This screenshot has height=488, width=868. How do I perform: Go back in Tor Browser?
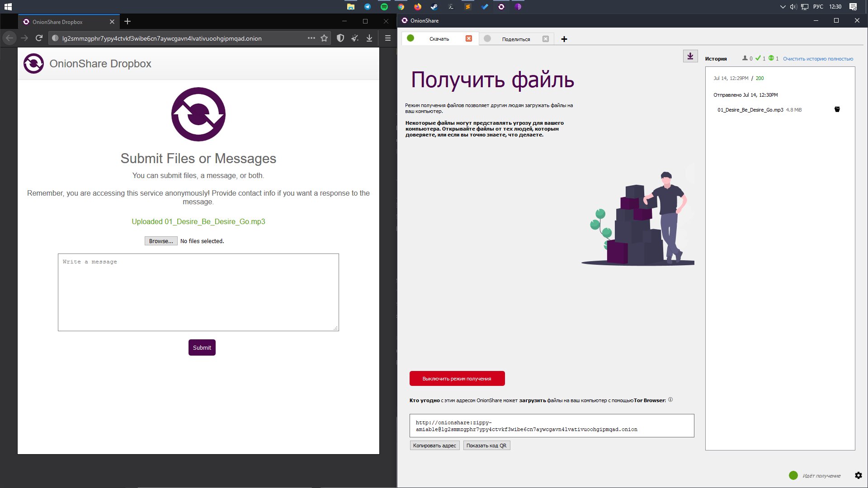point(9,38)
